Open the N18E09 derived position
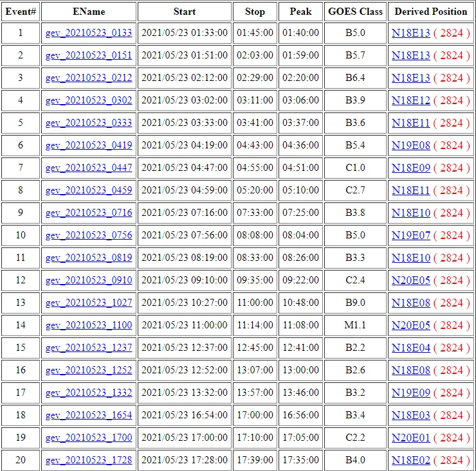The width and height of the screenshot is (476, 471). click(411, 168)
